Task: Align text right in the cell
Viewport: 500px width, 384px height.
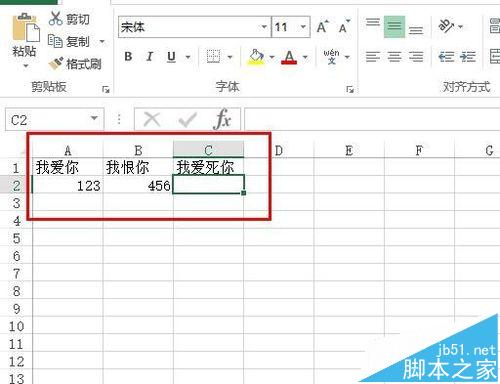Action: (x=416, y=57)
